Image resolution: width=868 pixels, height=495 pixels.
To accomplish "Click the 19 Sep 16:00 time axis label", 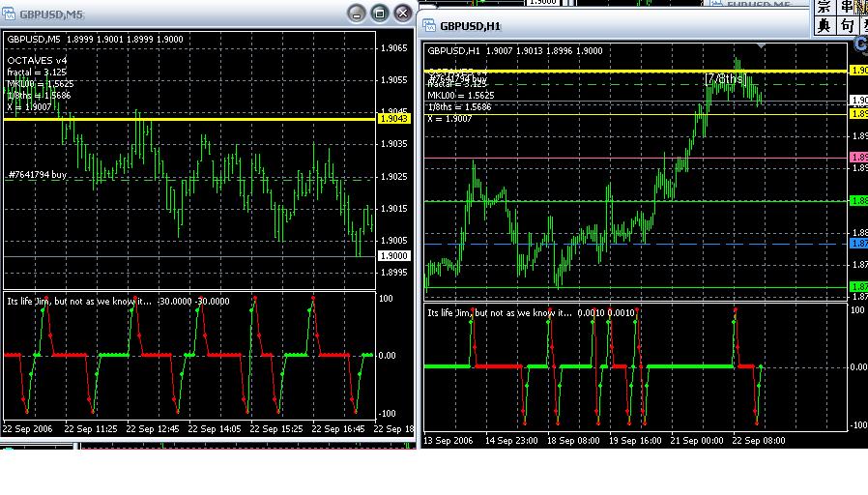I will point(635,441).
